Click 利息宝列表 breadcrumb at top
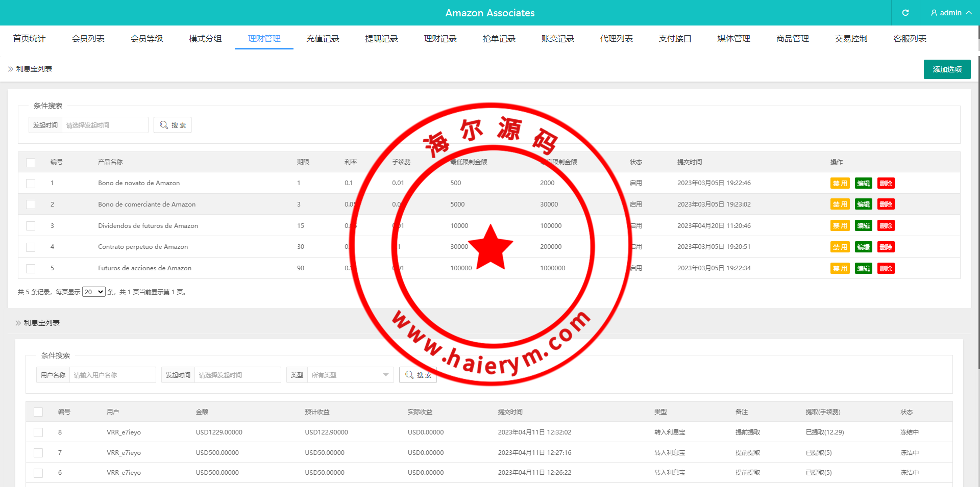The height and width of the screenshot is (487, 980). (x=34, y=69)
